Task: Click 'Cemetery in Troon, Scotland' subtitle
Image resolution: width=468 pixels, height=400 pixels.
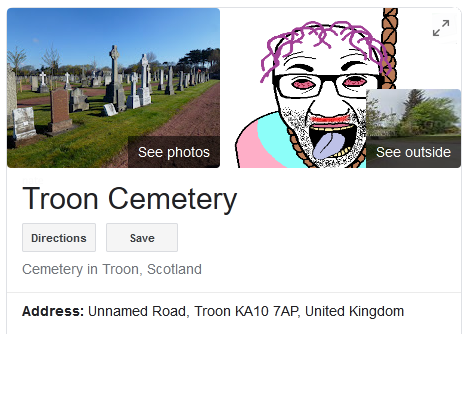Action: pyautogui.click(x=112, y=269)
